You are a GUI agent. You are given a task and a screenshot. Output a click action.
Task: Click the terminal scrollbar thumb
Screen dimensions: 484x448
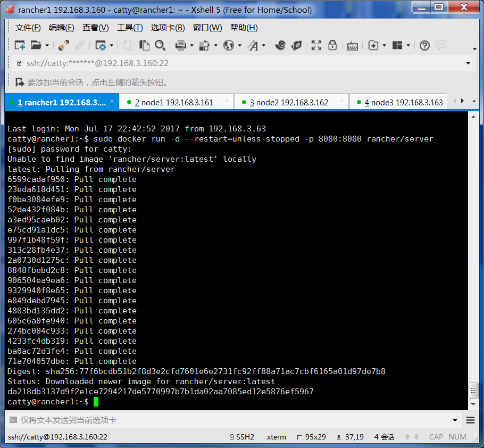(473, 391)
